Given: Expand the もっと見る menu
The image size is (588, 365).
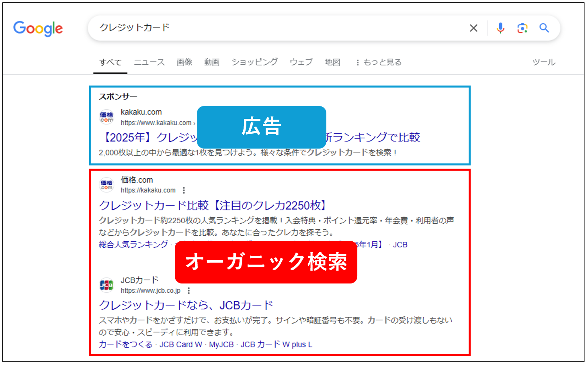Looking at the screenshot, I should (379, 62).
